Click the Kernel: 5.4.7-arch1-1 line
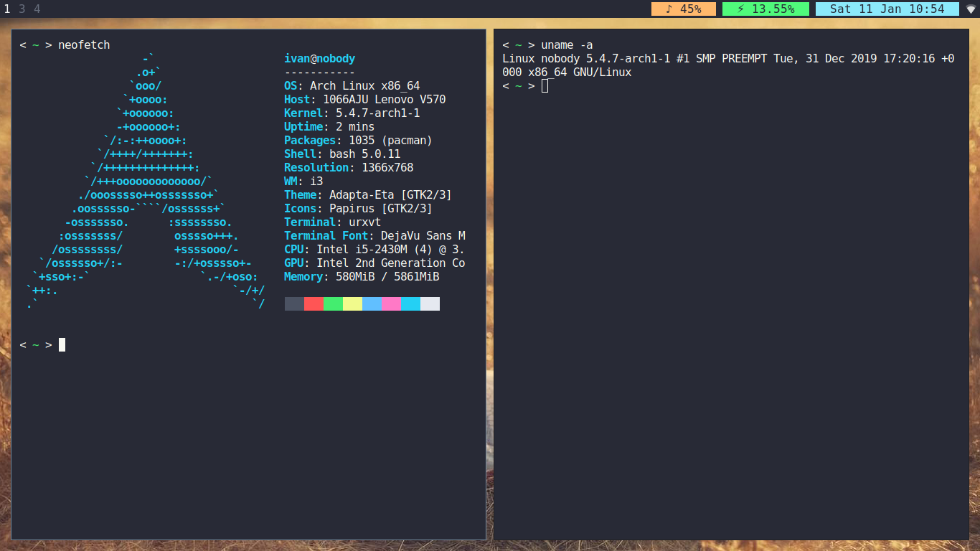The height and width of the screenshot is (551, 980). 352,113
